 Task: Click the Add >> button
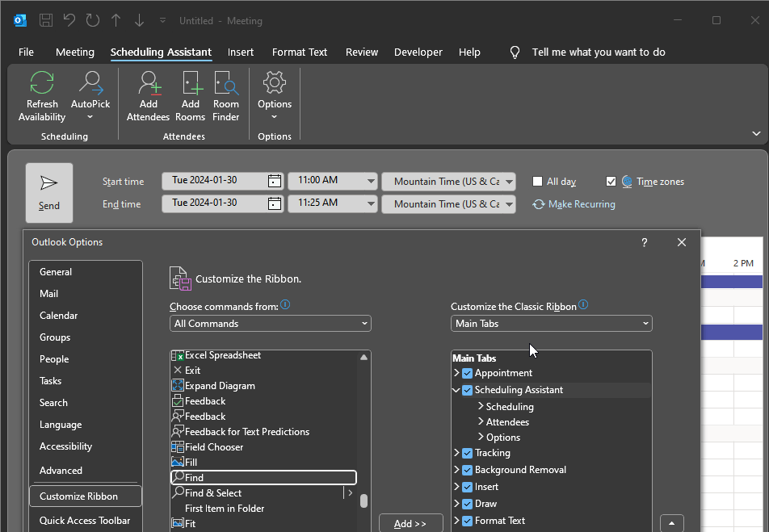[410, 523]
